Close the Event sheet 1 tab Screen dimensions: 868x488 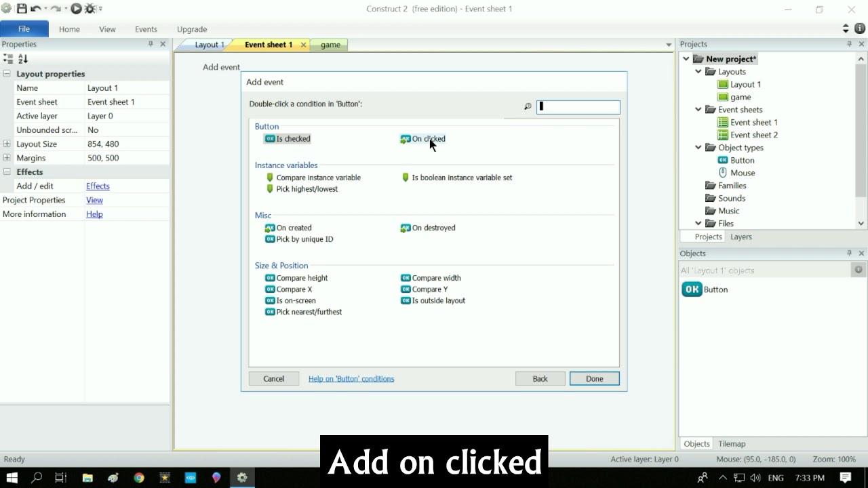303,45
